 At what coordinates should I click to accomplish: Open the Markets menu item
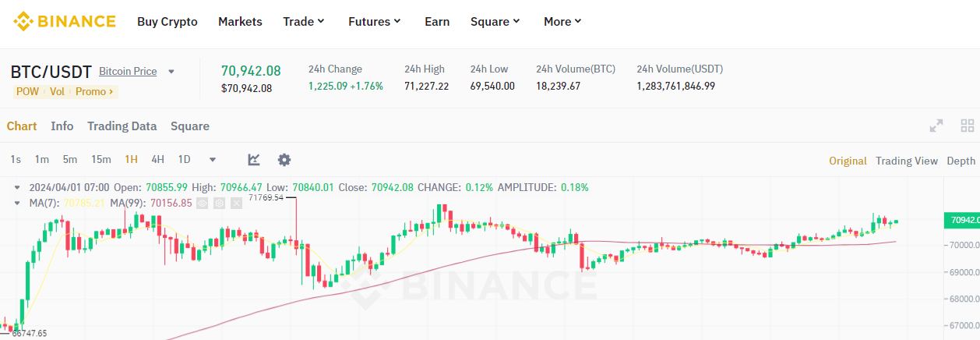point(240,22)
